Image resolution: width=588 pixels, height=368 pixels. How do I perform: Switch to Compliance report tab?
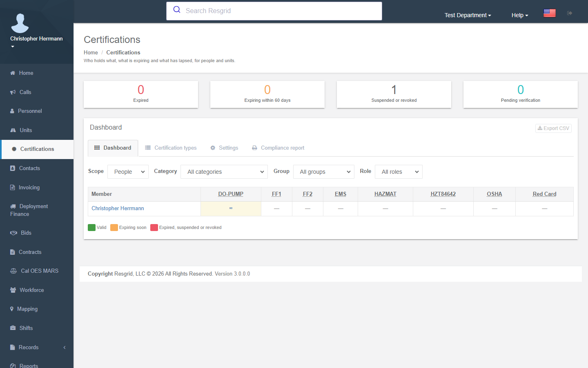278,148
